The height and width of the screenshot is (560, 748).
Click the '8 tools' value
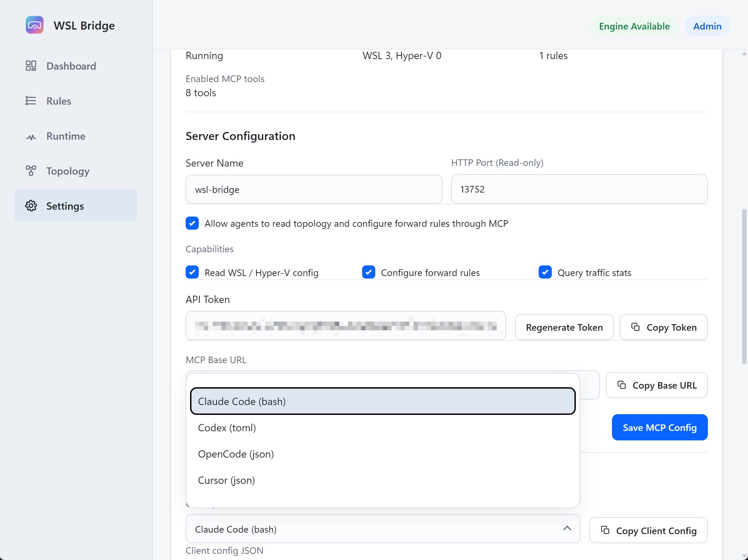201,93
